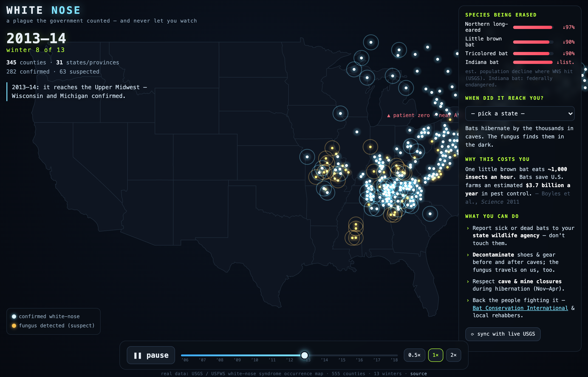Click the confirmed county marker in Georgia
The image size is (588, 377).
tap(430, 214)
